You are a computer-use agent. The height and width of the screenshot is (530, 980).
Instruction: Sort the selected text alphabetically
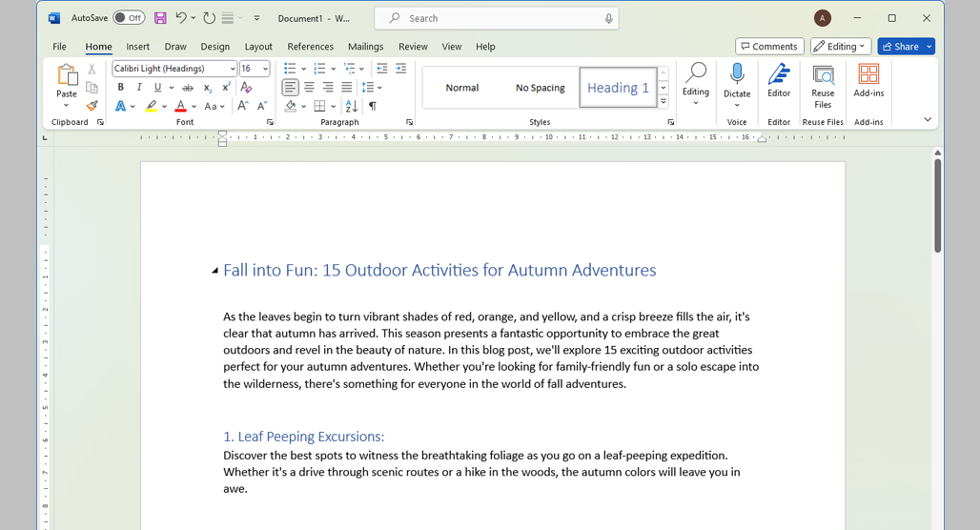(352, 106)
